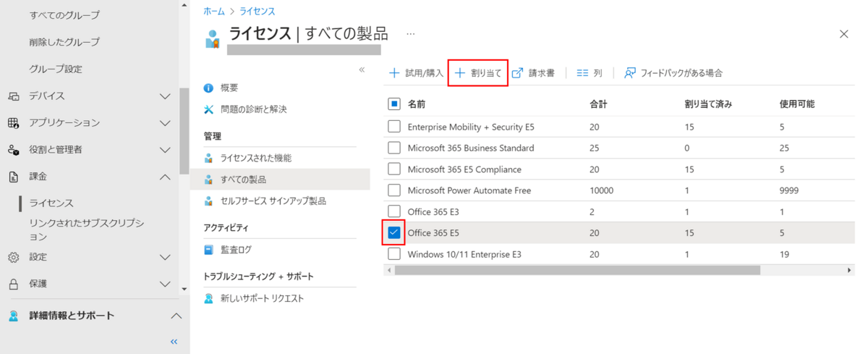The image size is (868, 354).
Task: Expand the 保護 chevron
Action: 165,284
